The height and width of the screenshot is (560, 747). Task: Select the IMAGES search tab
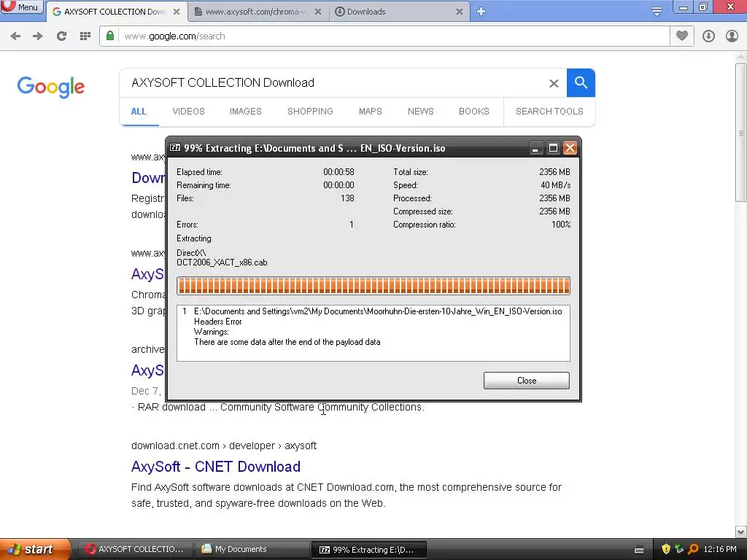coord(246,112)
